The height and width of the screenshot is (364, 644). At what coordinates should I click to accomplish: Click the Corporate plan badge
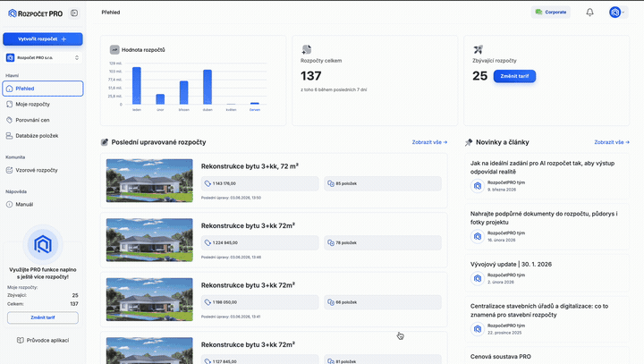point(551,13)
